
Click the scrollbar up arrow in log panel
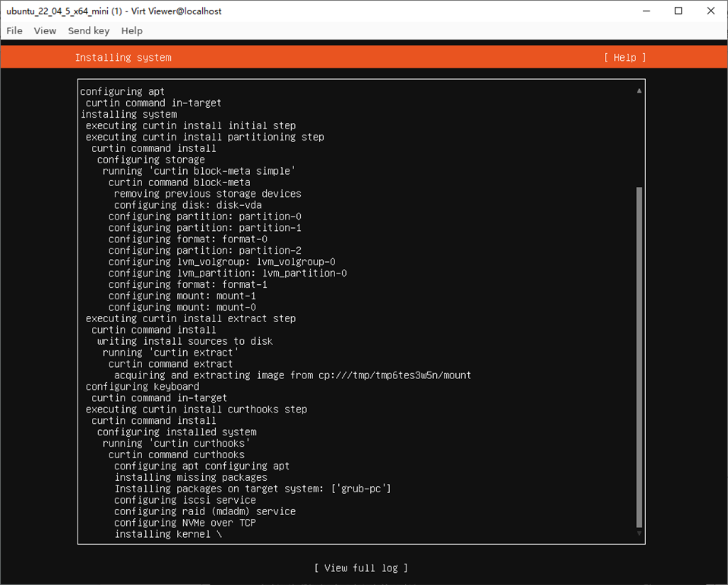639,90
